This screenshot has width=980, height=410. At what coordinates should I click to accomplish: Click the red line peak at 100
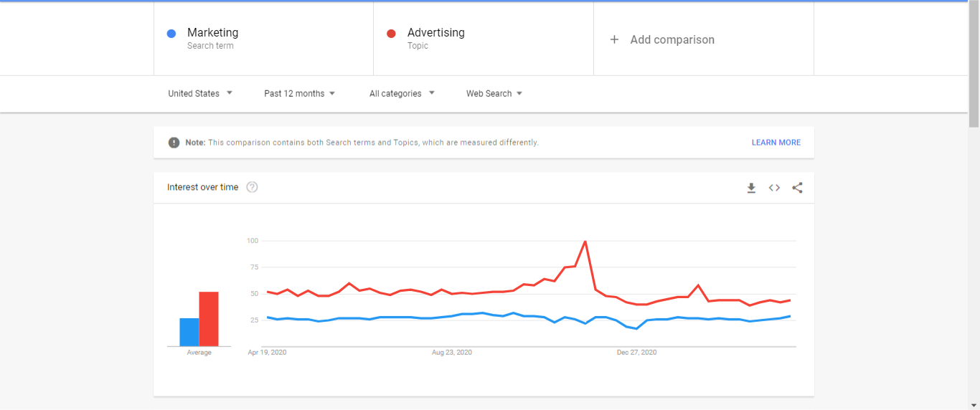click(x=585, y=242)
